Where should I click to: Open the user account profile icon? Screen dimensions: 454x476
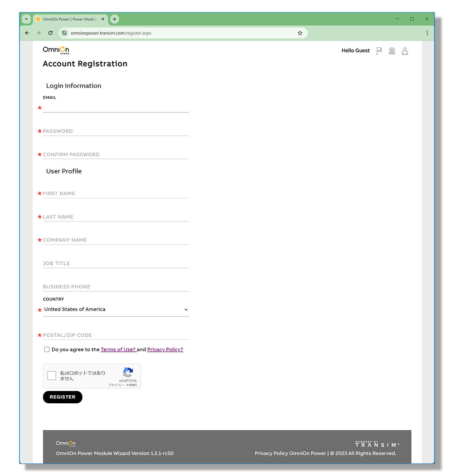click(404, 51)
